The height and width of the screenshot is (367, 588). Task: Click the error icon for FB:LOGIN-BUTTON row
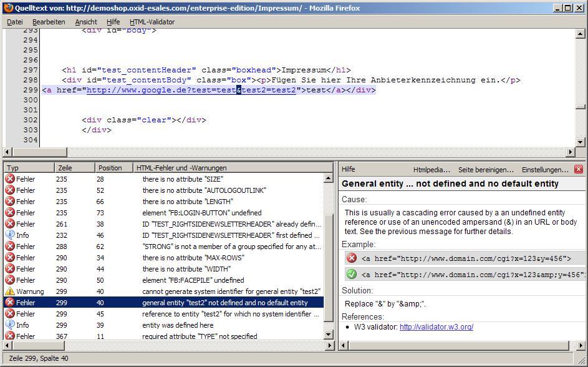(x=10, y=213)
